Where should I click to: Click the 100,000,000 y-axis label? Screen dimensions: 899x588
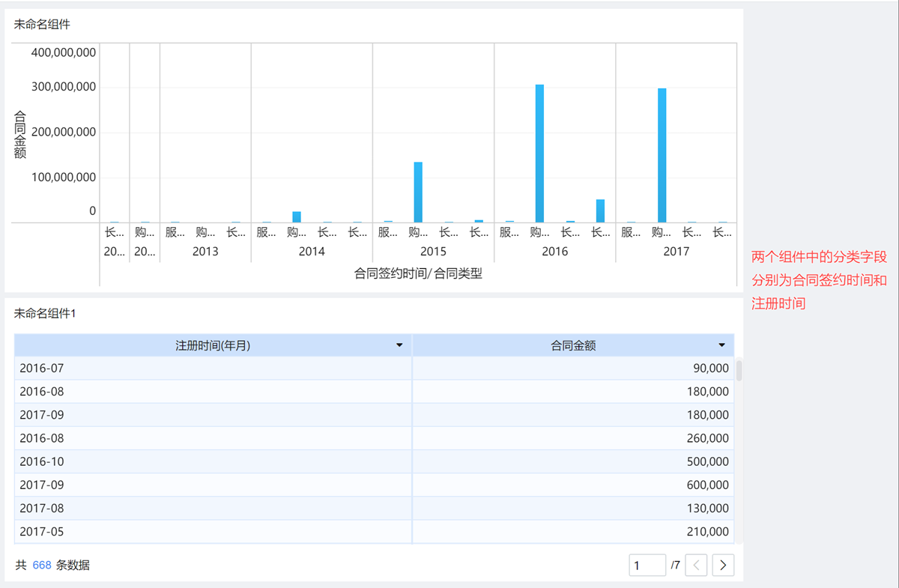click(x=63, y=178)
